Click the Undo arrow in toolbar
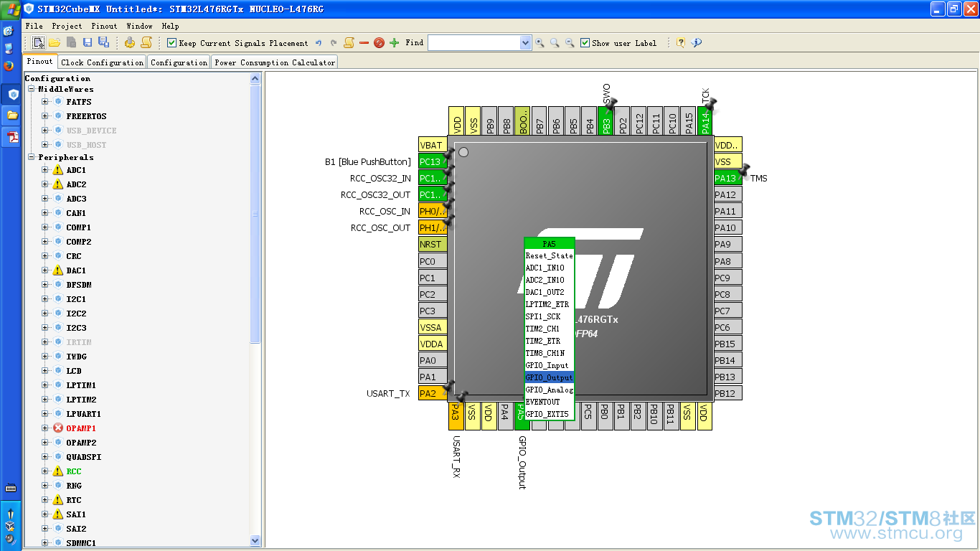Viewport: 980px width, 551px height. tap(319, 43)
